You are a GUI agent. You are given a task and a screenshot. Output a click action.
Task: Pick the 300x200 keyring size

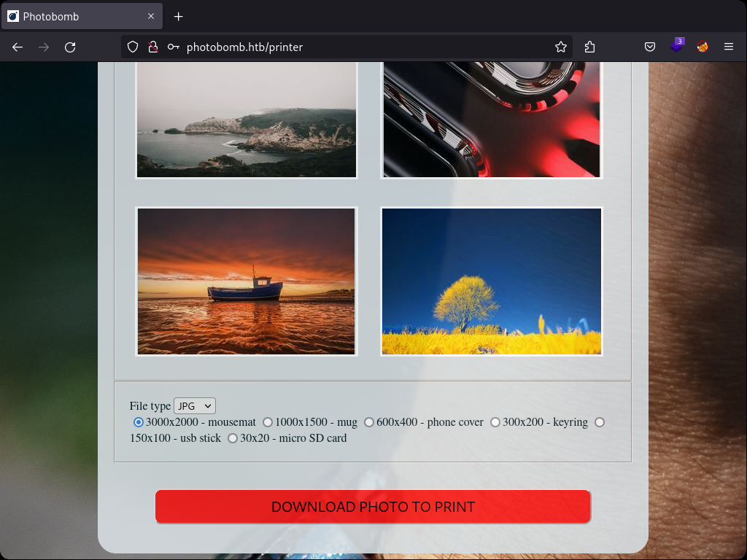click(x=495, y=422)
